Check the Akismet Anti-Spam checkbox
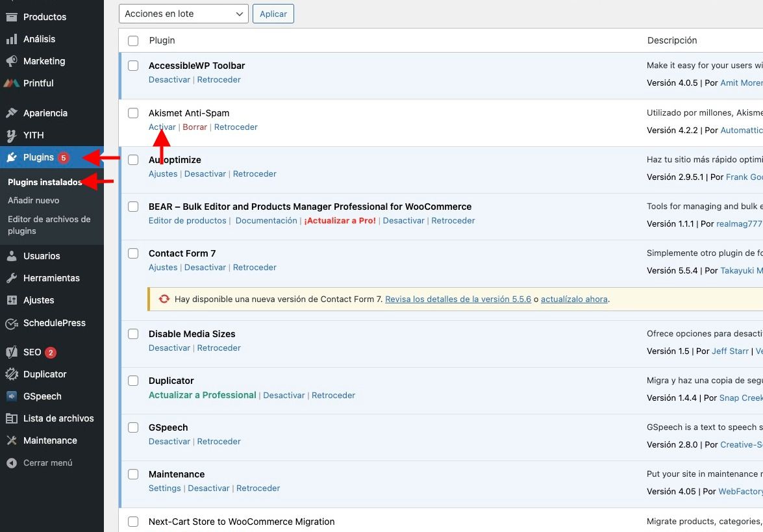Viewport: 763px width, 532px height. point(133,113)
